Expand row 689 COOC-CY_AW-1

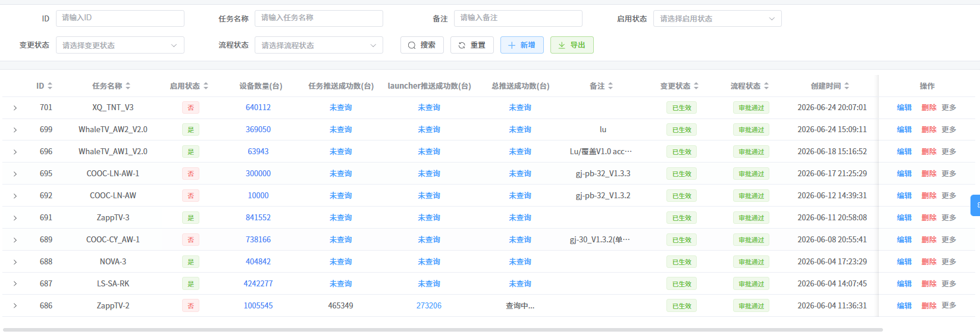click(15, 240)
